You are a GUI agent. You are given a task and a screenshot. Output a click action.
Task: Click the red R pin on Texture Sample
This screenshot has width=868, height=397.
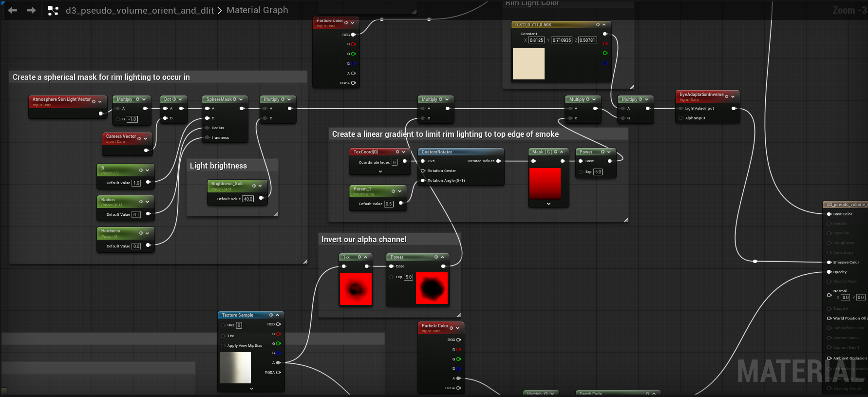click(278, 334)
